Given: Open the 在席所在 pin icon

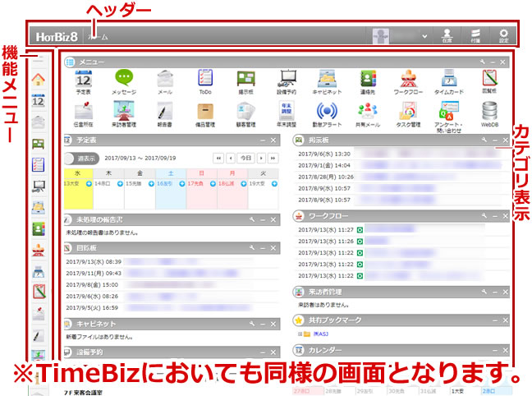Looking at the screenshot, I should point(84,111).
